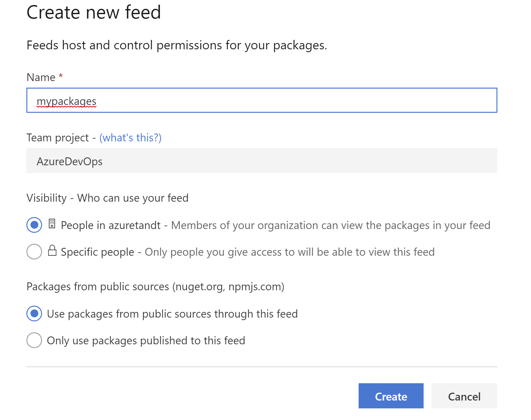Click the Create button
This screenshot has height=420, width=531.
(x=391, y=396)
